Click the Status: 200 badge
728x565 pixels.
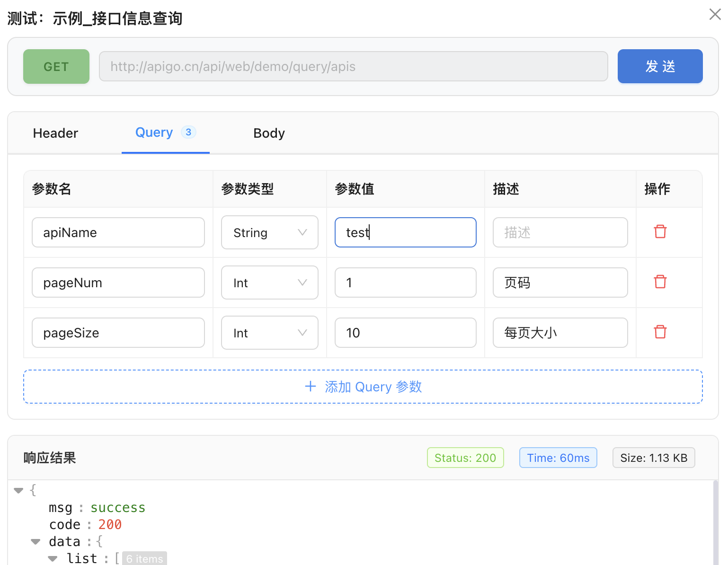coord(465,458)
